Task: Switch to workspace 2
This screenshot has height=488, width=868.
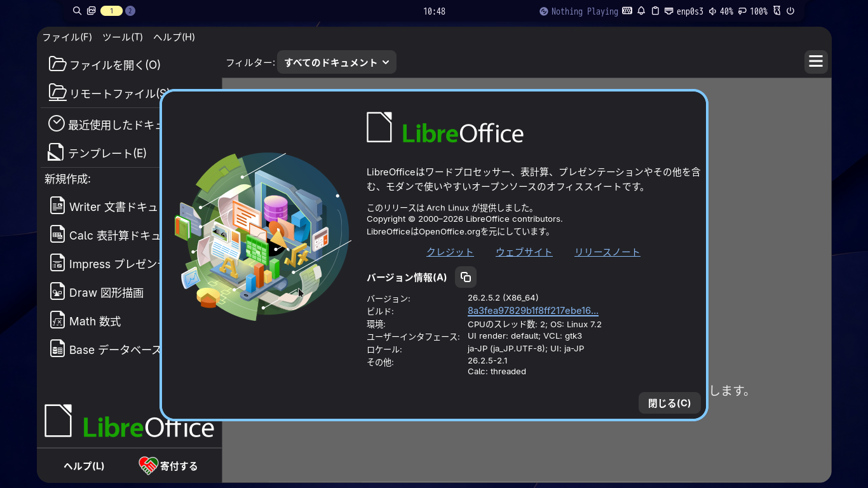Action: [x=130, y=11]
